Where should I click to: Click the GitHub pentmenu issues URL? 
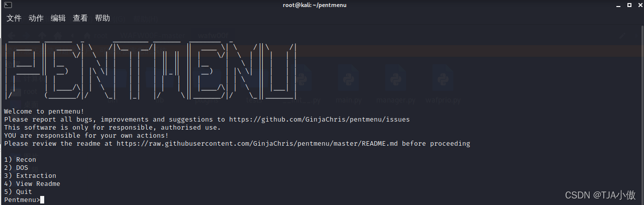click(x=319, y=120)
